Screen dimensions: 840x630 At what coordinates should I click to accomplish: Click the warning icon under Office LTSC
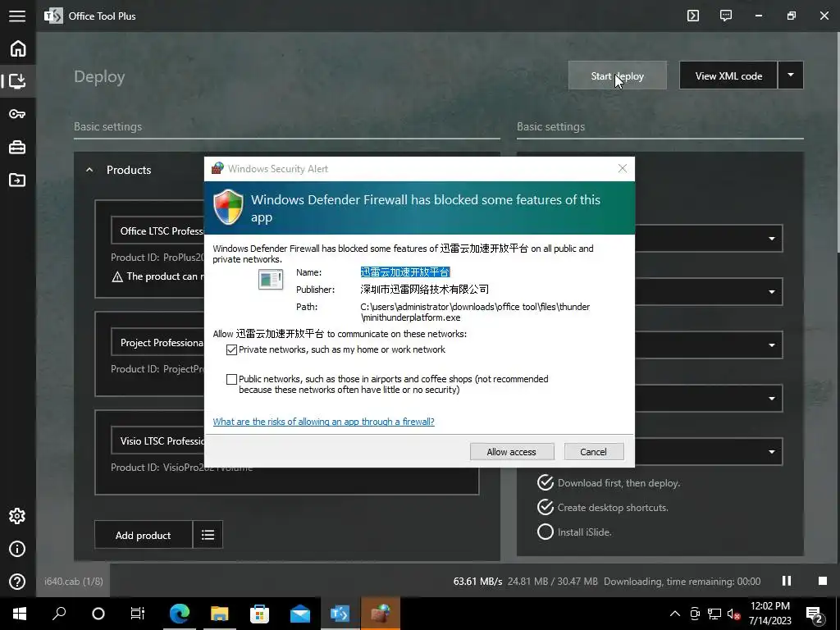117,277
